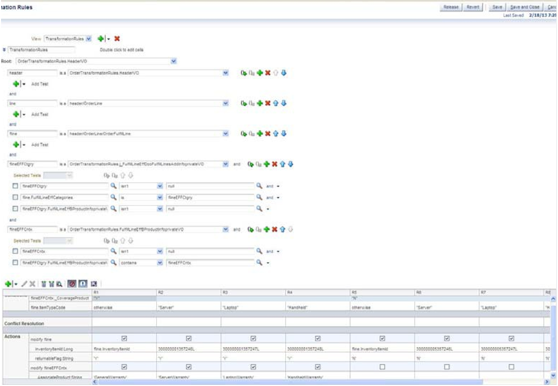
Task: Click the green plus in flineEFFCtgry row
Action: point(267,164)
